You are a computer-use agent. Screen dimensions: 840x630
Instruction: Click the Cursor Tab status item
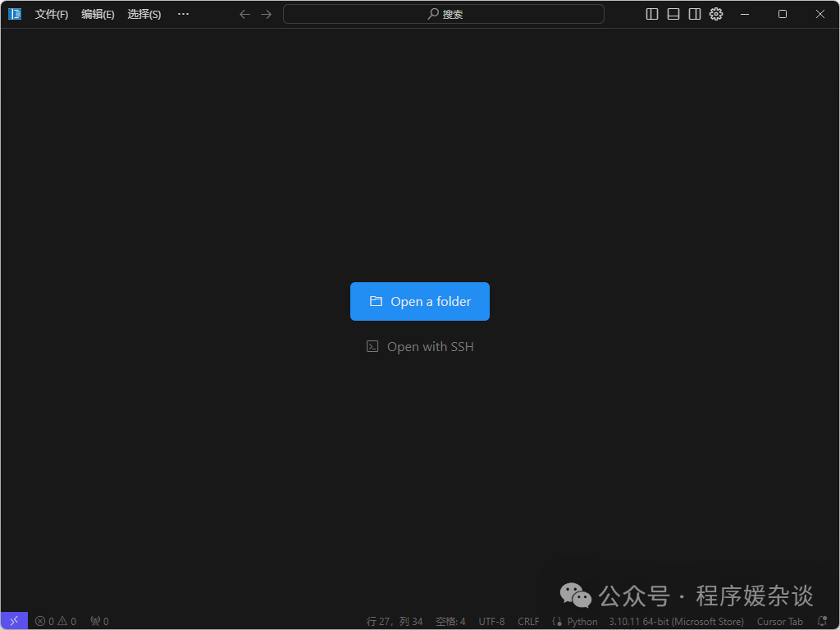[x=779, y=621]
